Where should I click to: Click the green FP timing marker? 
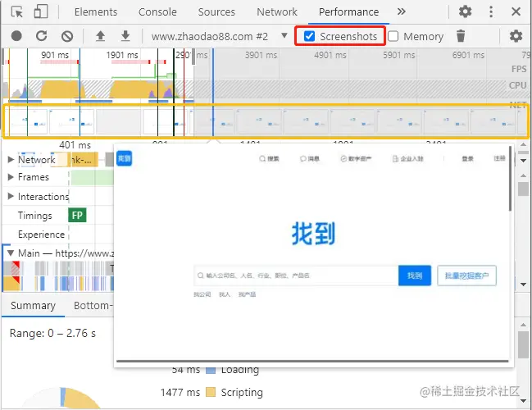pos(77,215)
